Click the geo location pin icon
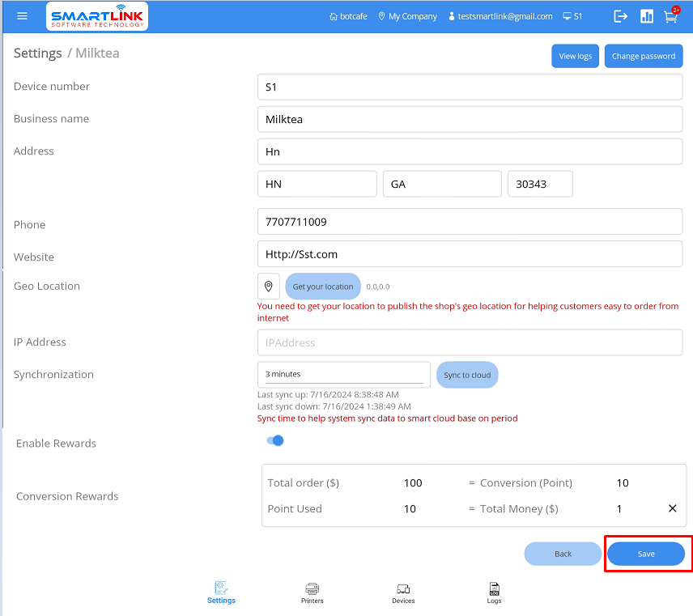The image size is (693, 616). tap(269, 287)
